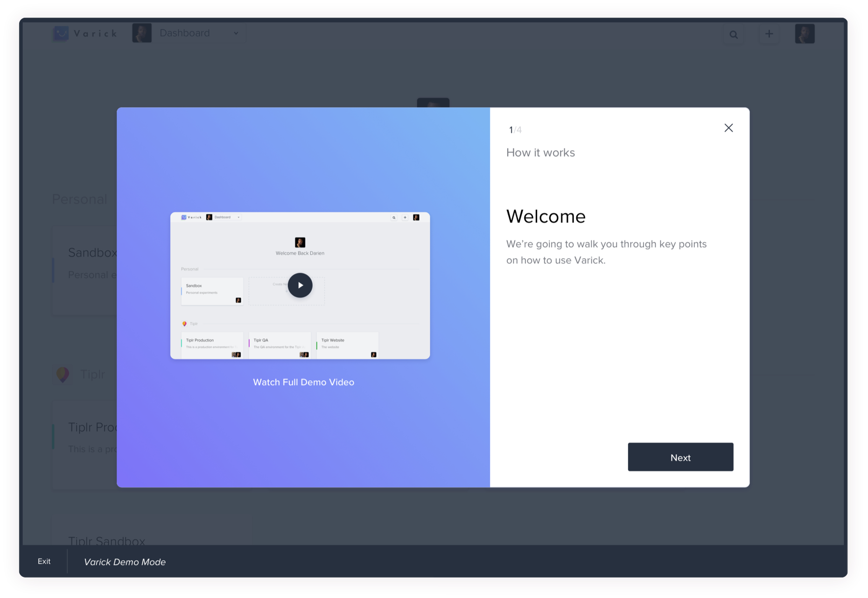The image size is (868, 598).
Task: Open Watch Full Demo Video
Action: tap(303, 382)
